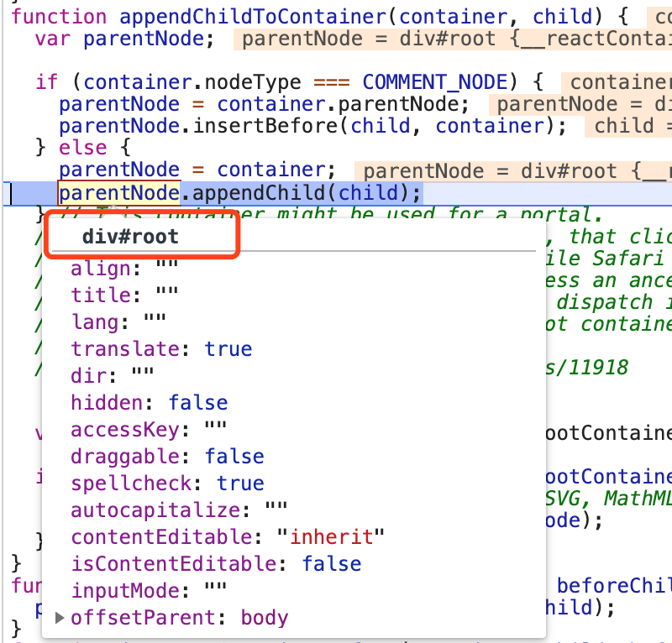Click inline value hint next to 'var parentNode;'
672x643 pixels.
click(x=453, y=39)
